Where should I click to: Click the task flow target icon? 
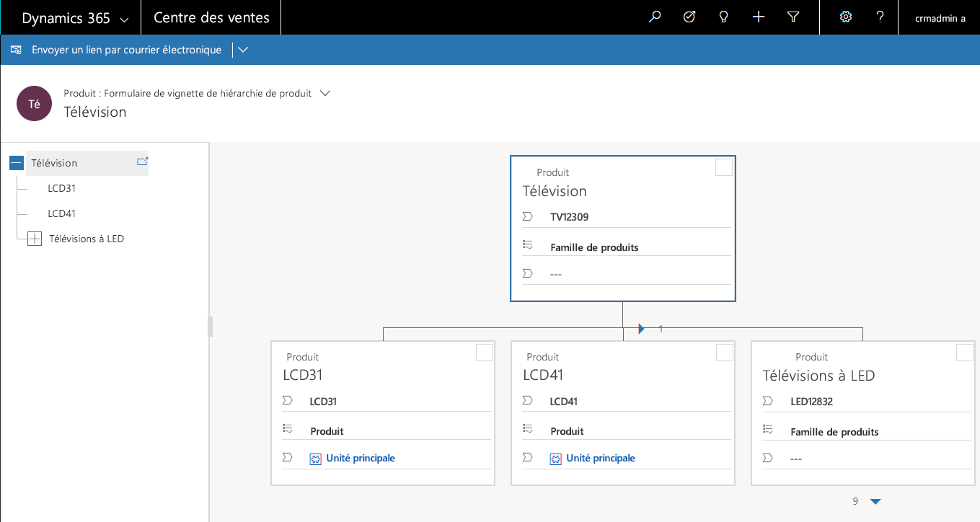689,17
